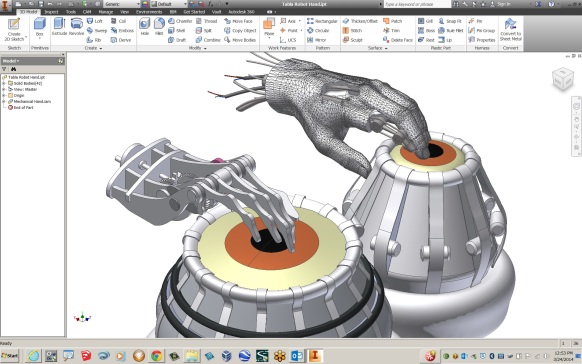Select the Combine tool
Image resolution: width=582 pixels, height=364 pixels.
click(208, 40)
